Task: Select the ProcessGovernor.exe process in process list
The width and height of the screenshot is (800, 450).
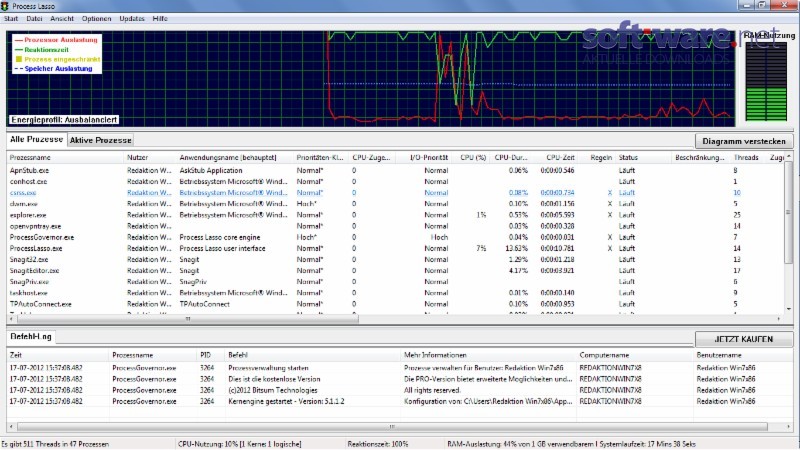Action: (395, 237)
